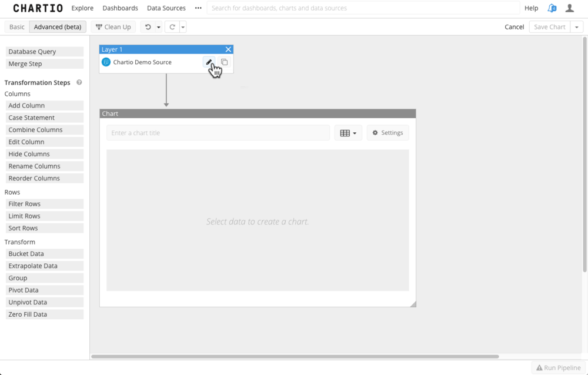Click the Layer 1 header title
The image size is (588, 375).
[112, 49]
